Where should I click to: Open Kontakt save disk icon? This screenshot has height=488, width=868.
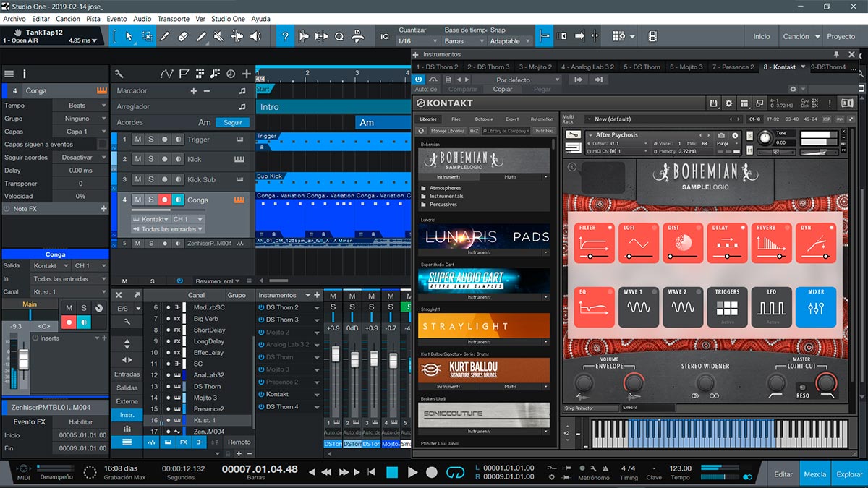click(714, 103)
